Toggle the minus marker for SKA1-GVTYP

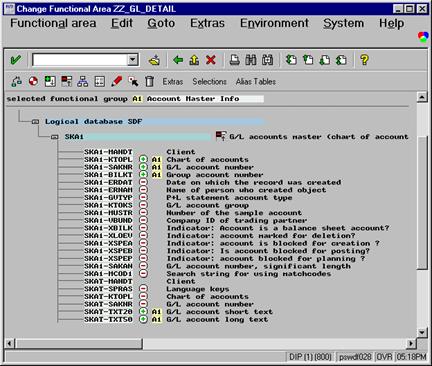pos(143,197)
